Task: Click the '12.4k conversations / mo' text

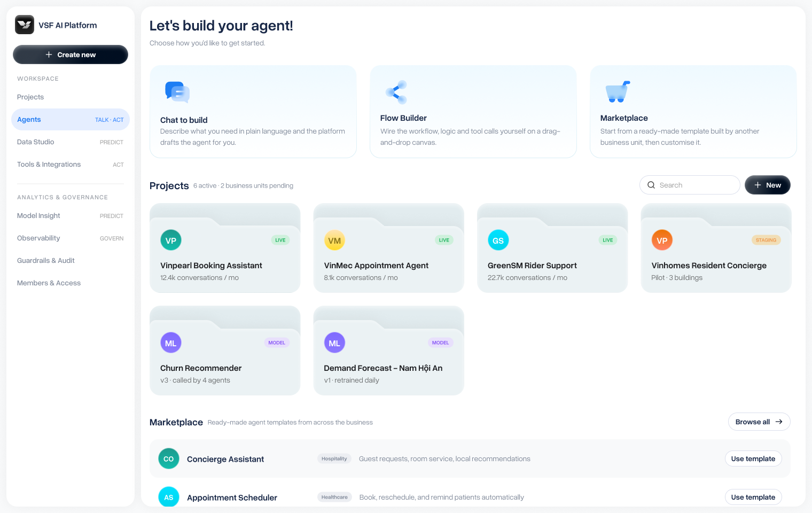Action: 200,278
